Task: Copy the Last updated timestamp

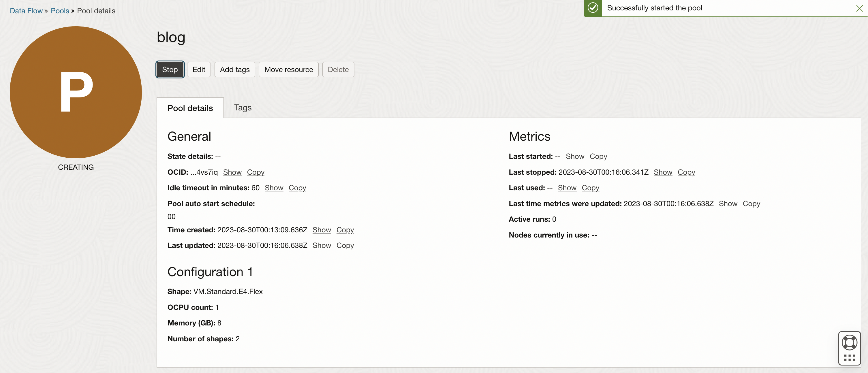Action: [345, 245]
